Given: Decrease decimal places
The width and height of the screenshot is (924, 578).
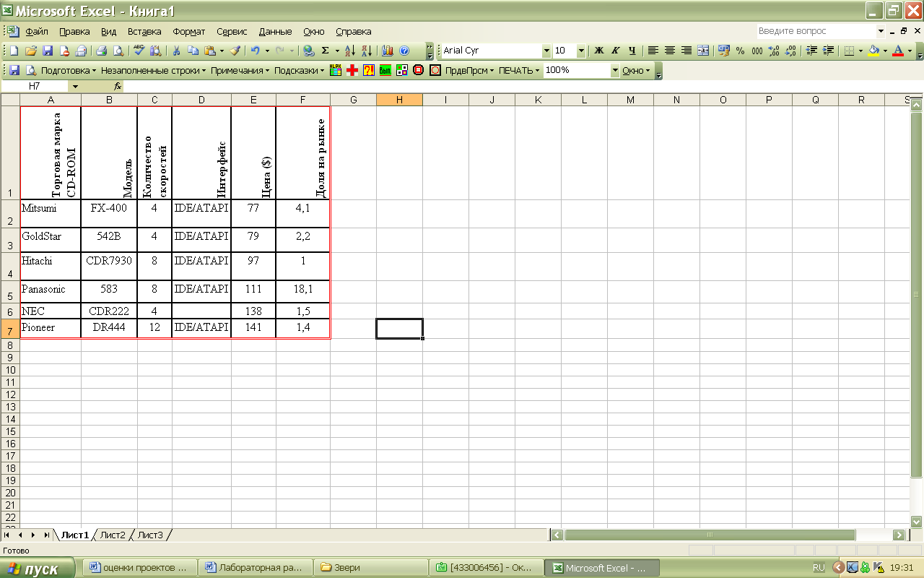Looking at the screenshot, I should (x=790, y=51).
